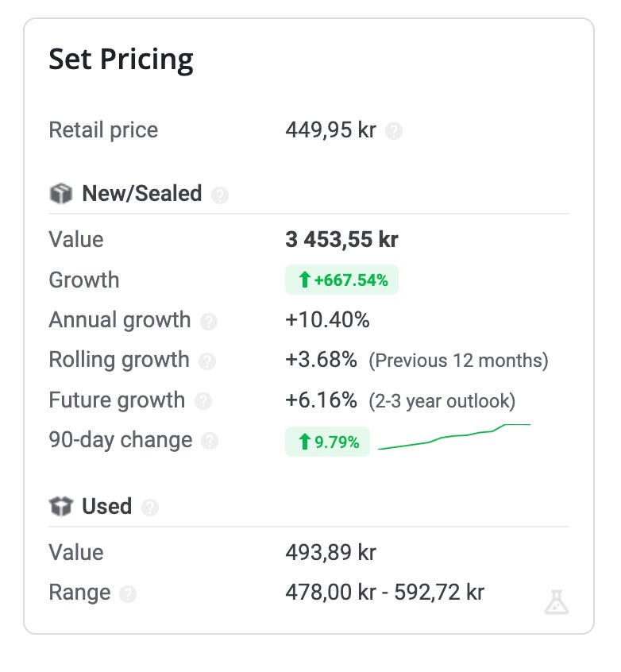This screenshot has height=672, width=621.
Task: Click help icon beside New/Sealed heading
Action: click(x=220, y=195)
